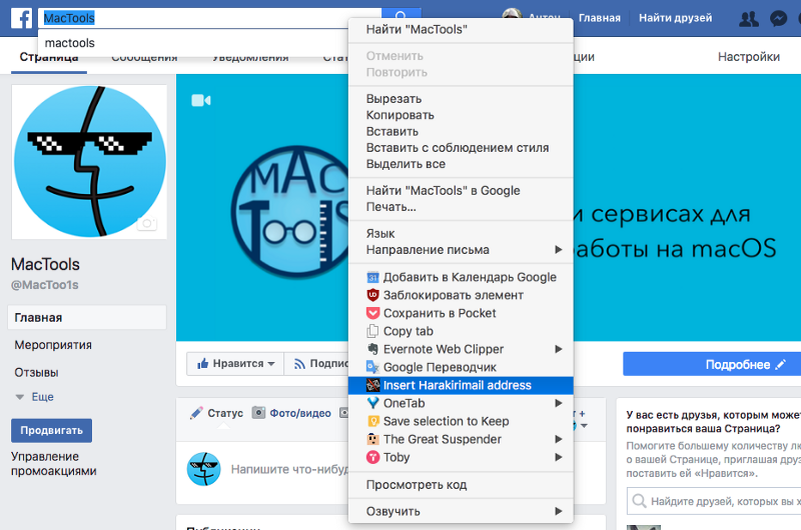Screen dimensions: 801x530
Task: Click the Facebook logo icon
Action: (21, 18)
